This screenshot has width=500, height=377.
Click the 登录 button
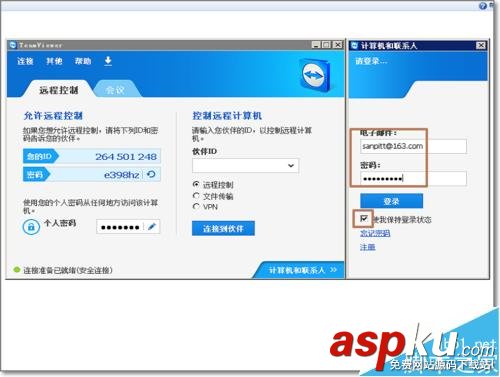point(391,201)
